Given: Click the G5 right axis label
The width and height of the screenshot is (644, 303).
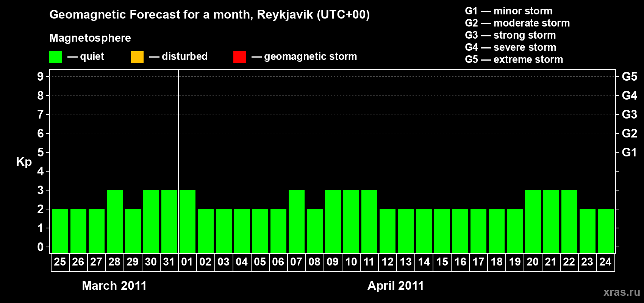Looking at the screenshot, I should click(630, 77).
